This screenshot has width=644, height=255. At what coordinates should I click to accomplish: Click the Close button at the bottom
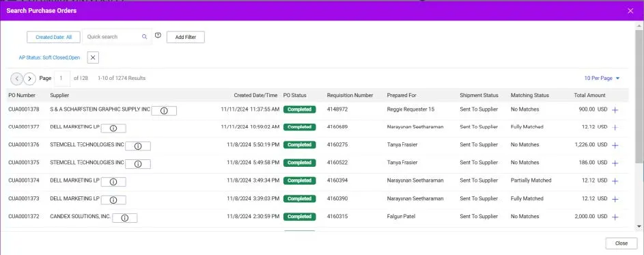click(621, 243)
